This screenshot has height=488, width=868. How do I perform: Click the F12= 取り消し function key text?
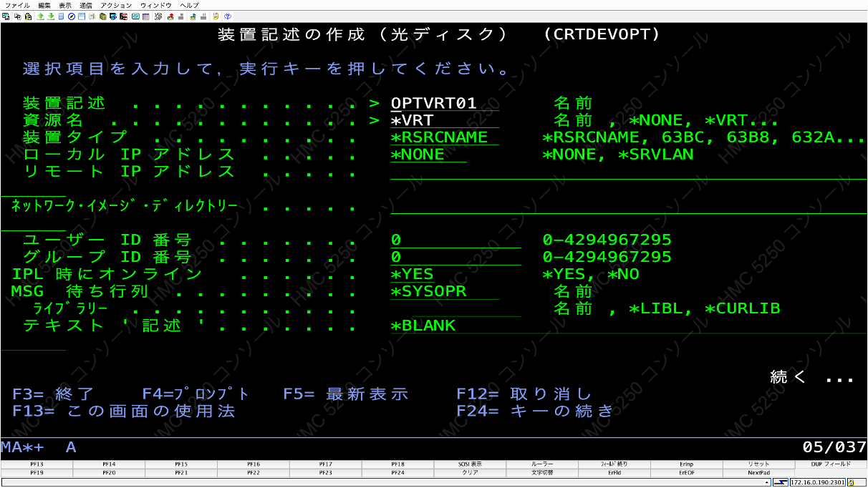524,394
